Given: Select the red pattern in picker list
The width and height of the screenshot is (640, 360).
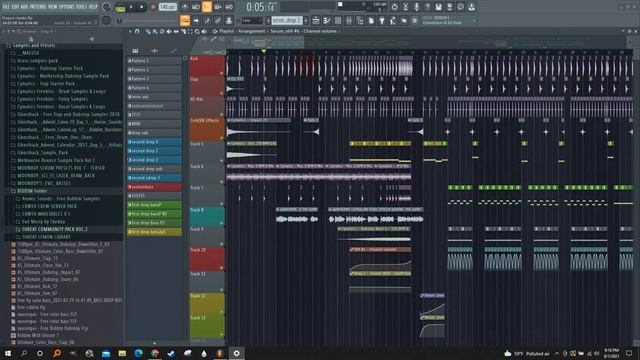Looking at the screenshot, I should [155, 187].
